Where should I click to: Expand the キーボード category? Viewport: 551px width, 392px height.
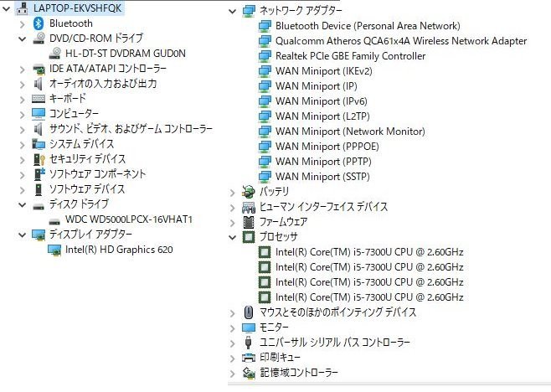pyautogui.click(x=23, y=100)
